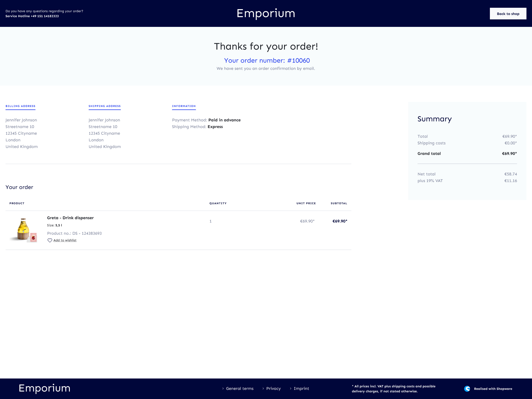
Task: Click the Shopware logo icon in footer
Action: tap(467, 389)
